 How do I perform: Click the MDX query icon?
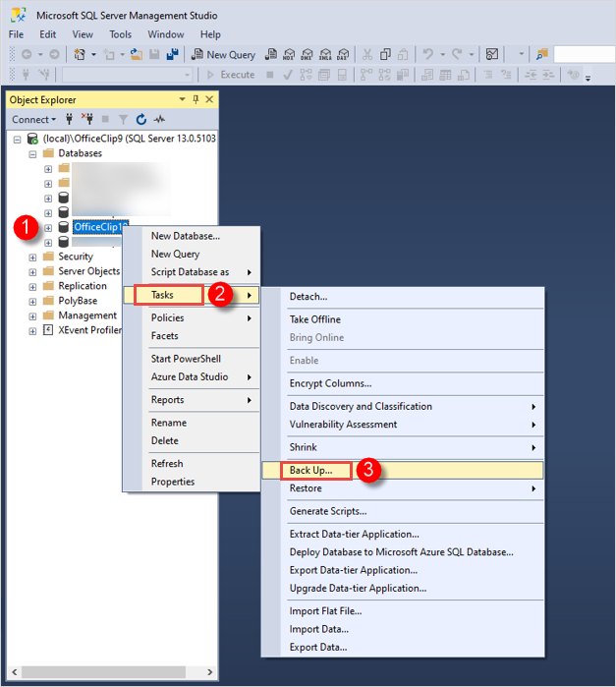289,54
